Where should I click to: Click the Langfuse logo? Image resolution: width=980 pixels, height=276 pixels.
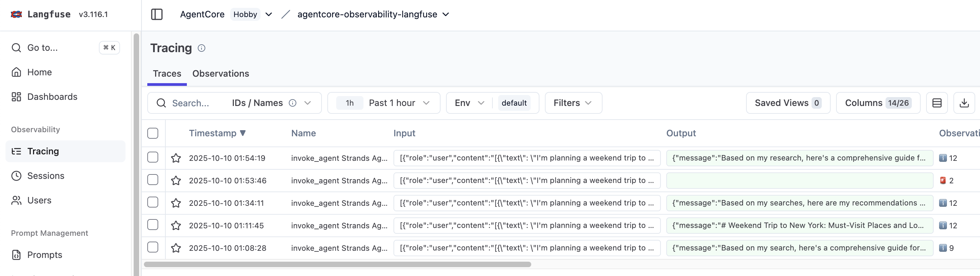click(x=16, y=14)
